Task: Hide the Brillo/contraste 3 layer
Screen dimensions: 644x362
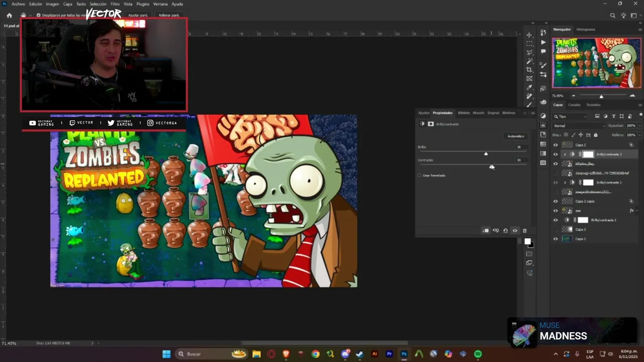Action: [555, 154]
